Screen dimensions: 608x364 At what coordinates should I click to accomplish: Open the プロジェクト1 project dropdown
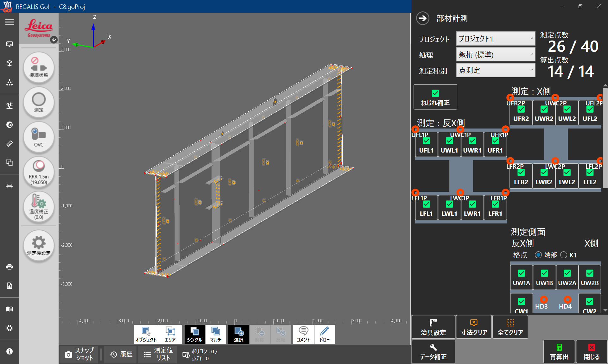click(496, 39)
